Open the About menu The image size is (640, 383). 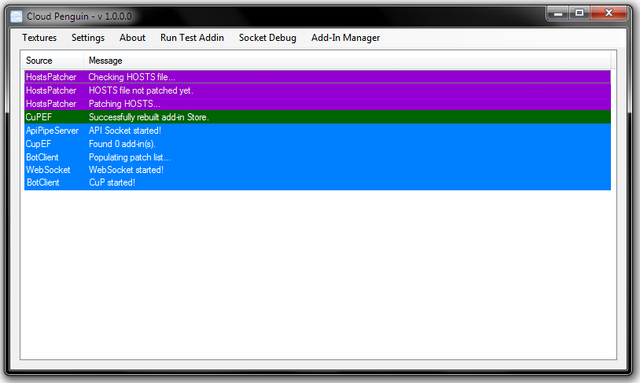click(x=132, y=38)
